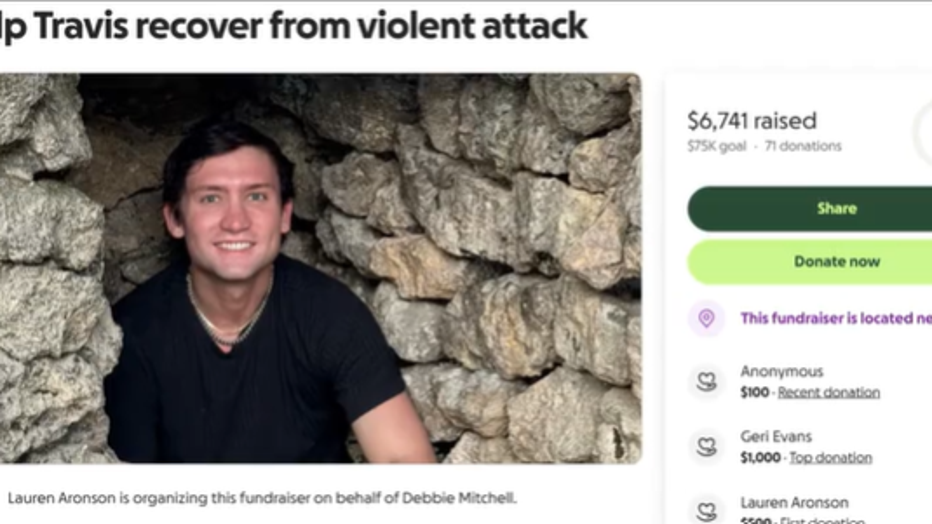The width and height of the screenshot is (932, 524).
Task: Open the fundraiser photo of Travis
Action: coord(320,267)
